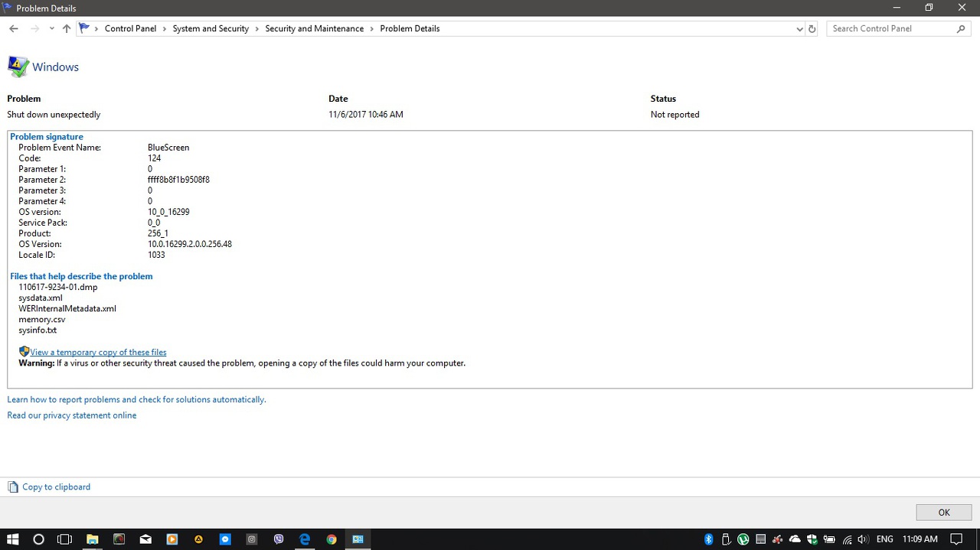Click the Control Panel taskbar icon
Image resolution: width=980 pixels, height=550 pixels.
[x=358, y=539]
